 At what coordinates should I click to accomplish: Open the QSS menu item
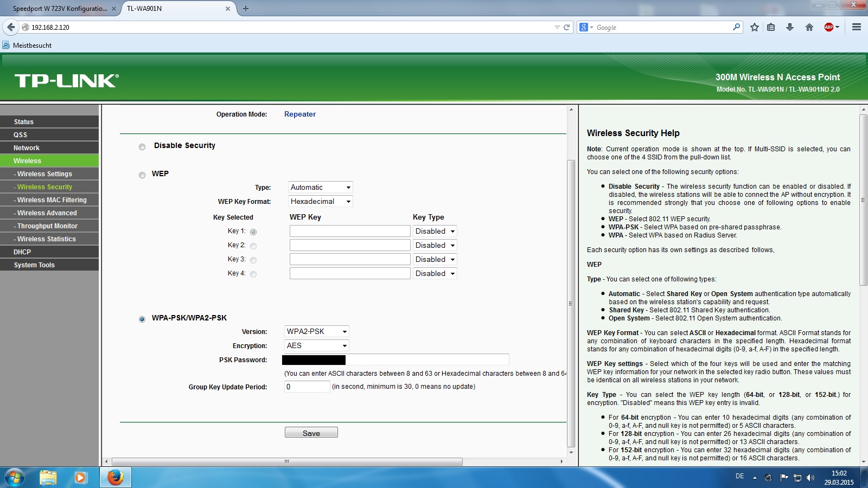49,135
